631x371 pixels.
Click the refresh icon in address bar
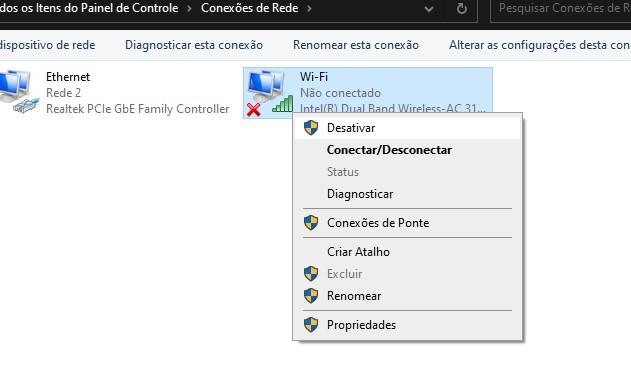462,8
